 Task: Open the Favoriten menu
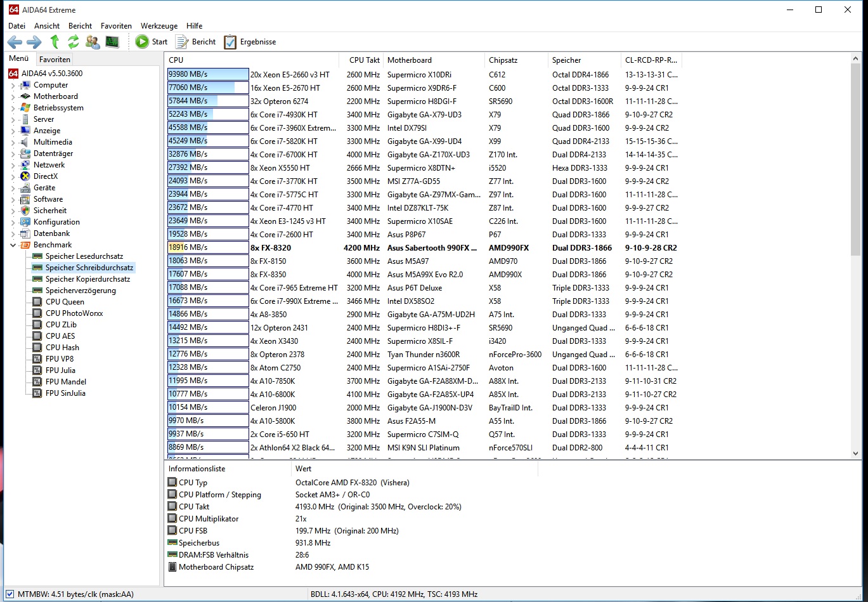(x=116, y=26)
